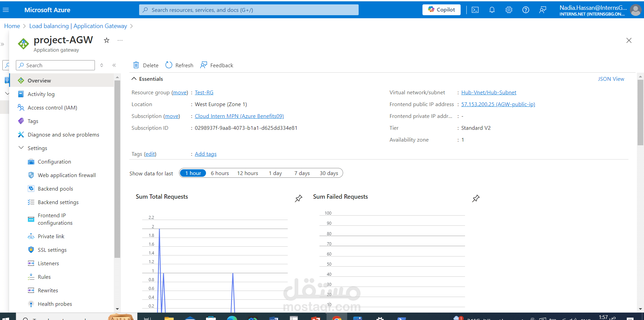
Task: Switch data range to 12 hours
Action: point(247,173)
